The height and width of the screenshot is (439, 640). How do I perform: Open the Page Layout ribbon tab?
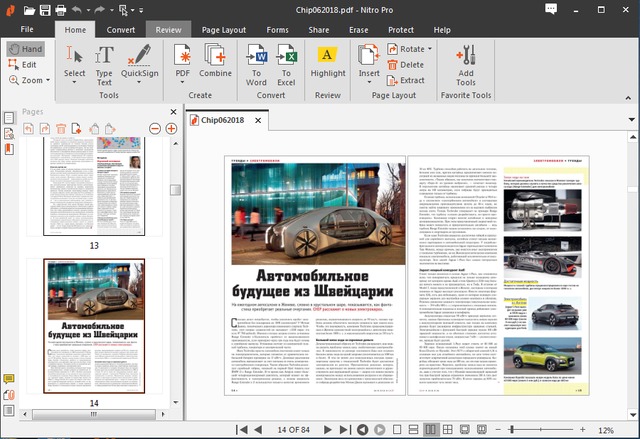[x=225, y=30]
